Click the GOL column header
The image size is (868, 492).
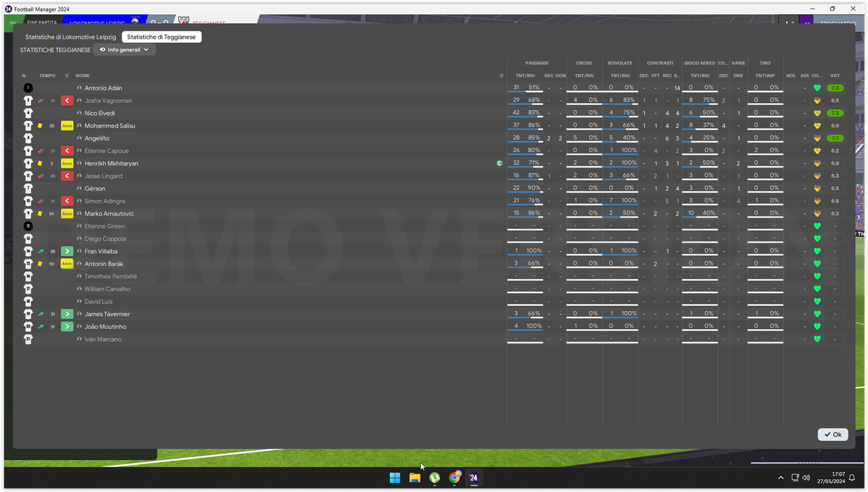[x=791, y=75]
